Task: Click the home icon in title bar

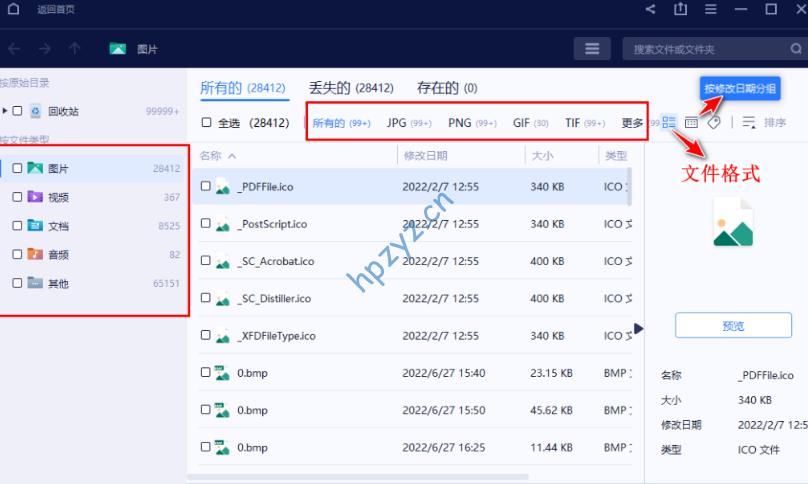Action: pyautogui.click(x=13, y=9)
